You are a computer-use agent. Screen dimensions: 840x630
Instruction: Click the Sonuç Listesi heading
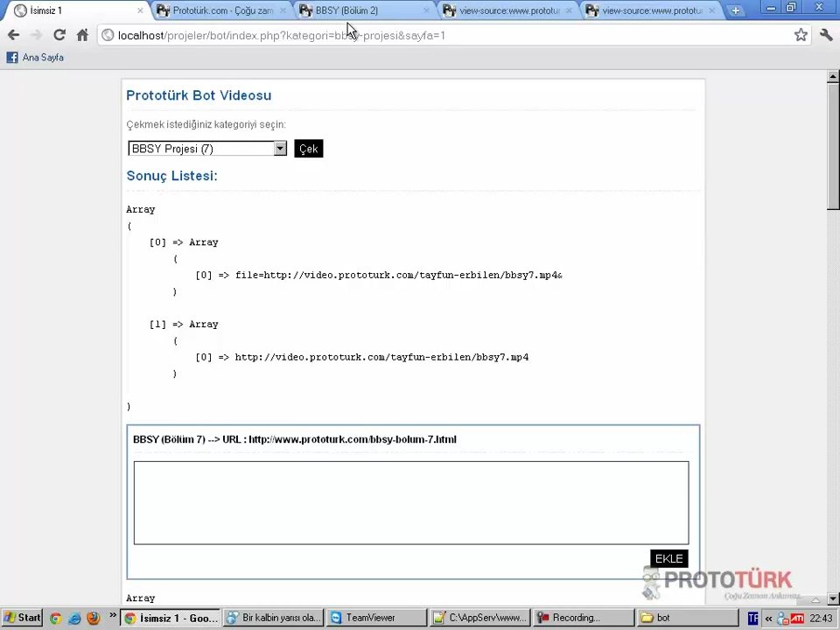pos(172,176)
